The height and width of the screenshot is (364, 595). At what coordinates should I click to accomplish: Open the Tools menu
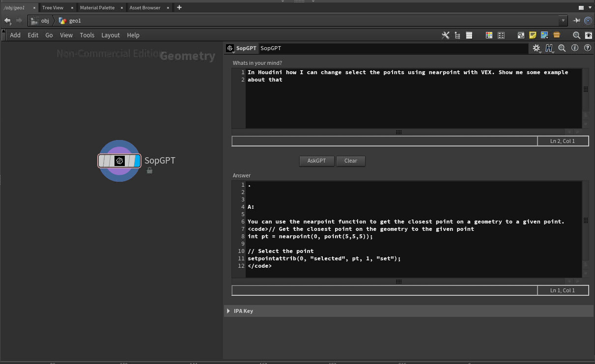pos(87,35)
